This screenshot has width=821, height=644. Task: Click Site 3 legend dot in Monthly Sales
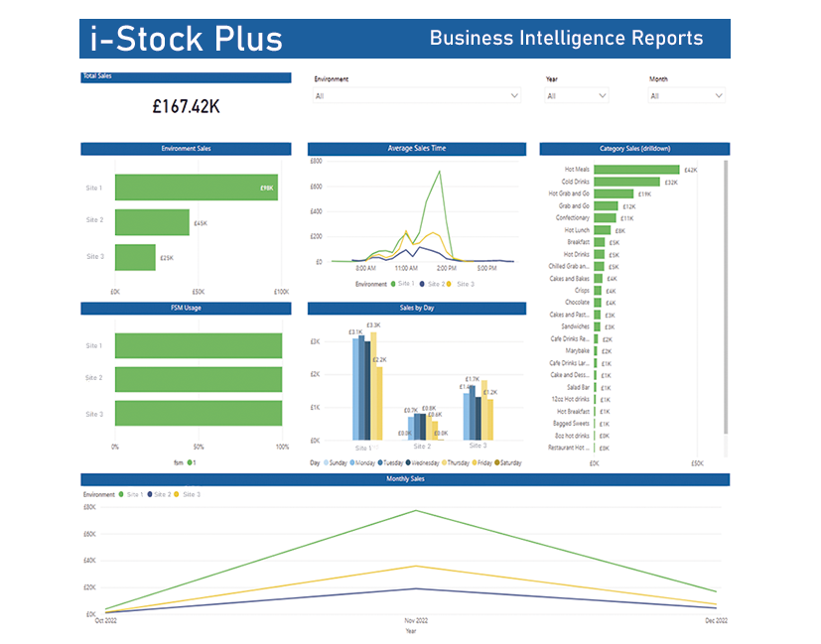(x=177, y=494)
